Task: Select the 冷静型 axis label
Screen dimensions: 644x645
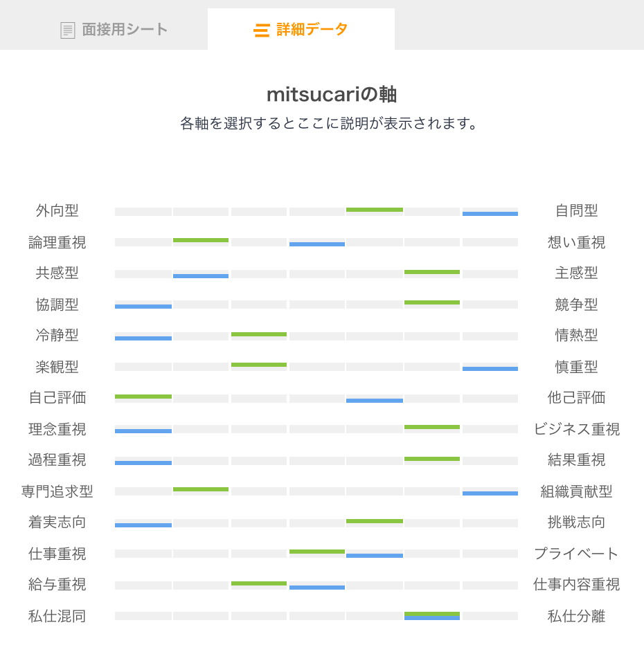Action: [57, 334]
